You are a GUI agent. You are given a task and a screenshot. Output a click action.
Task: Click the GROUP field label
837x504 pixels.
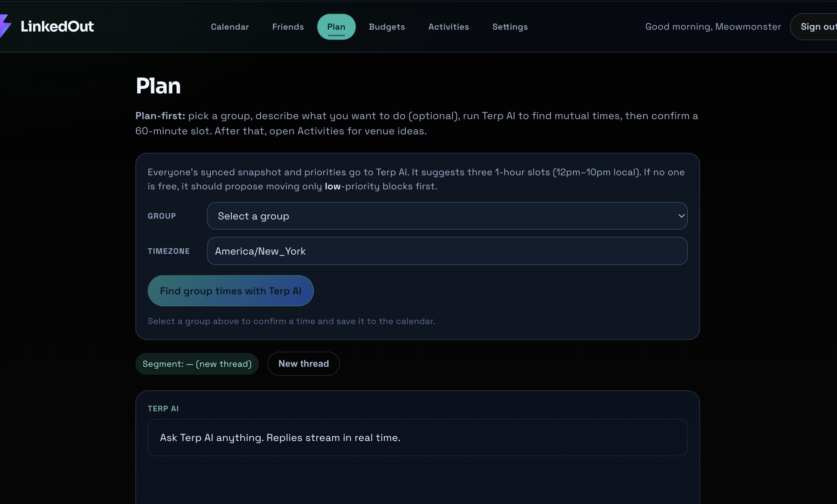[x=162, y=216]
